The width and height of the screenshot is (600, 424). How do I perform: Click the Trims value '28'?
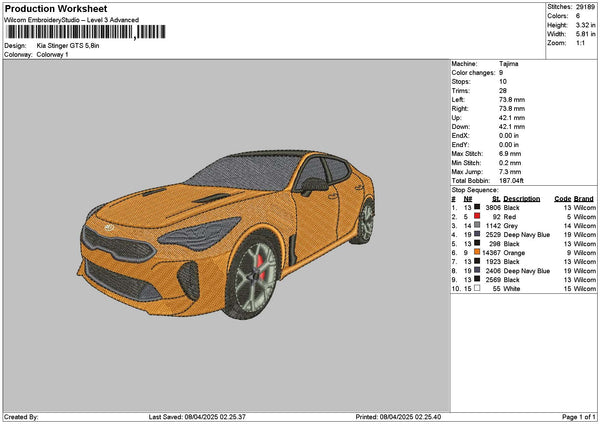[x=503, y=91]
